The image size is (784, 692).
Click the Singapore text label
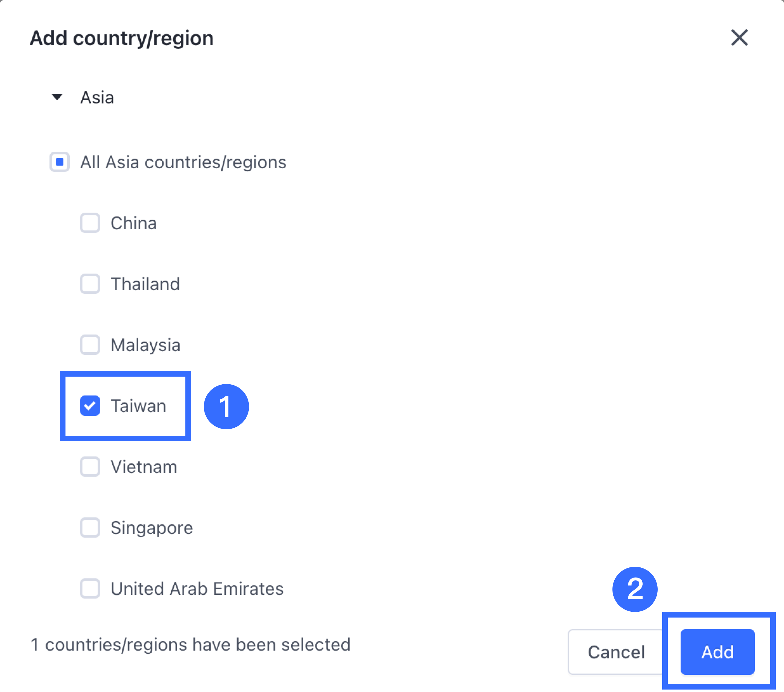152,528
